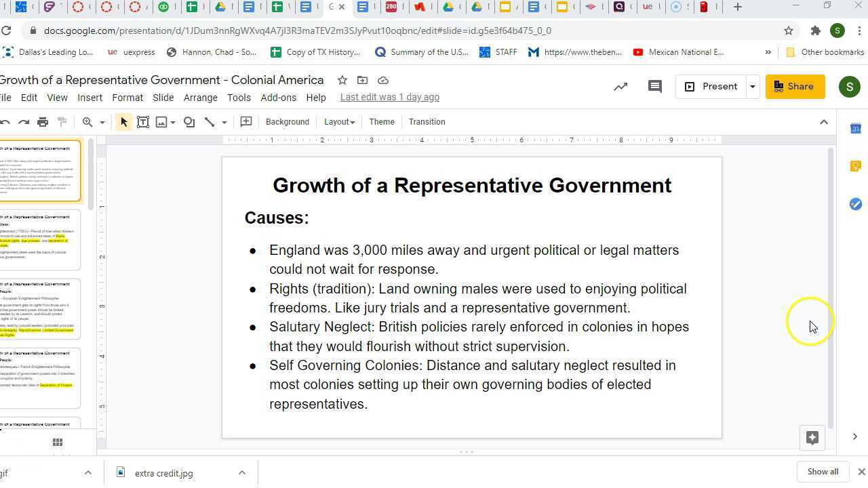Image resolution: width=868 pixels, height=488 pixels.
Task: Activate the paint format tool
Action: tap(62, 122)
